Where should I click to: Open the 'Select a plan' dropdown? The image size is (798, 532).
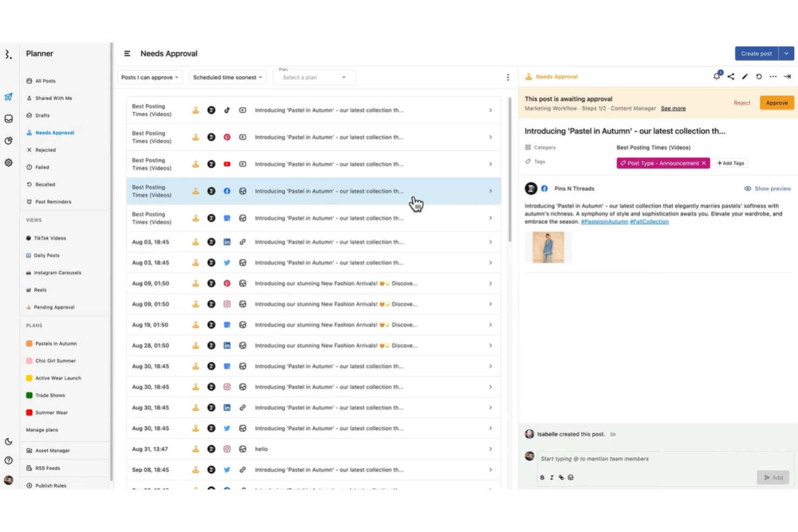pos(314,77)
